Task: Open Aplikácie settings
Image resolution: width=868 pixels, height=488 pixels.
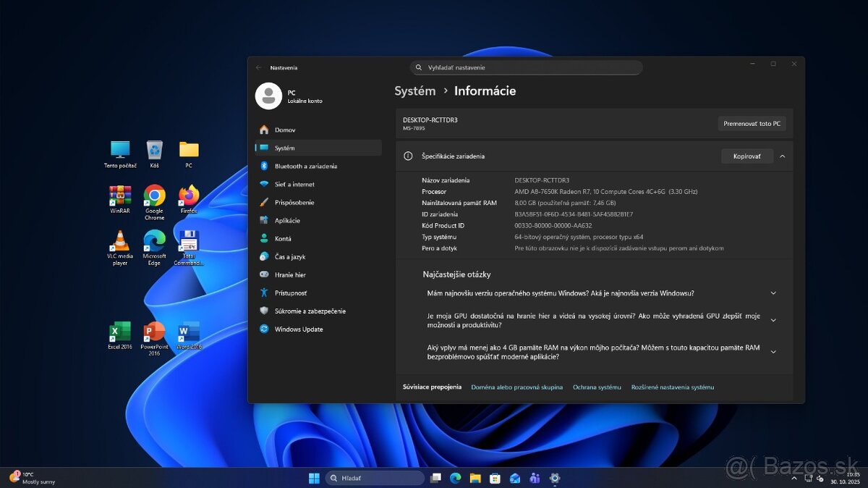Action: 289,220
